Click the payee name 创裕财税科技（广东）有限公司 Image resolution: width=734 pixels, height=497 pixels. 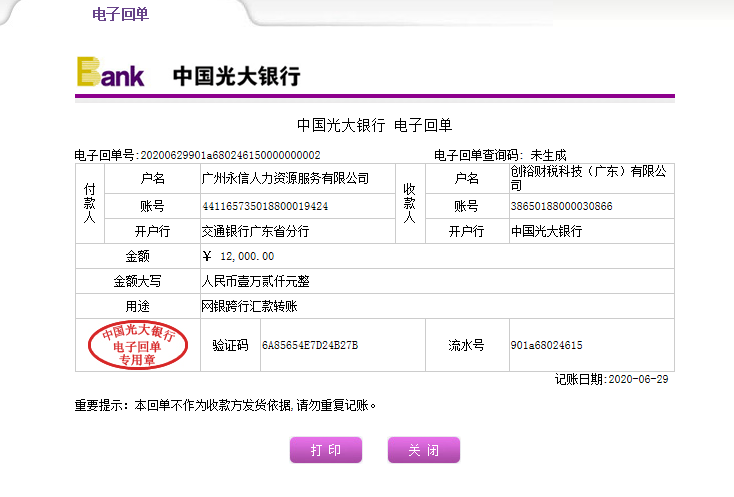[588, 178]
